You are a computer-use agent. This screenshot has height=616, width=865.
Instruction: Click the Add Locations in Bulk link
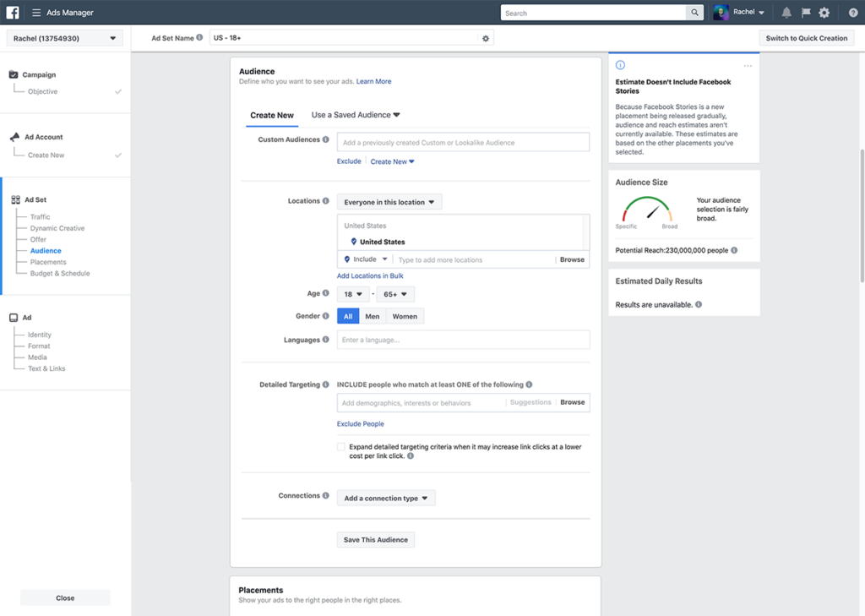[x=370, y=276]
